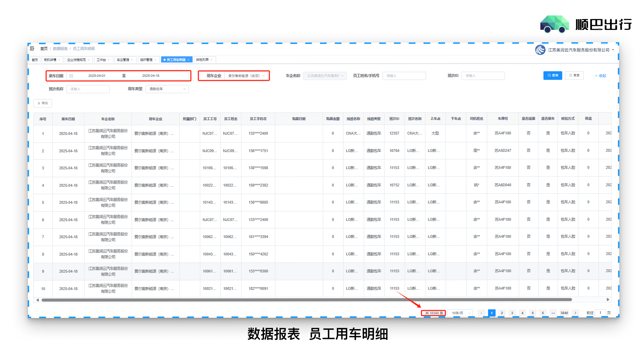Go to next page arrow in pagination

576,313
